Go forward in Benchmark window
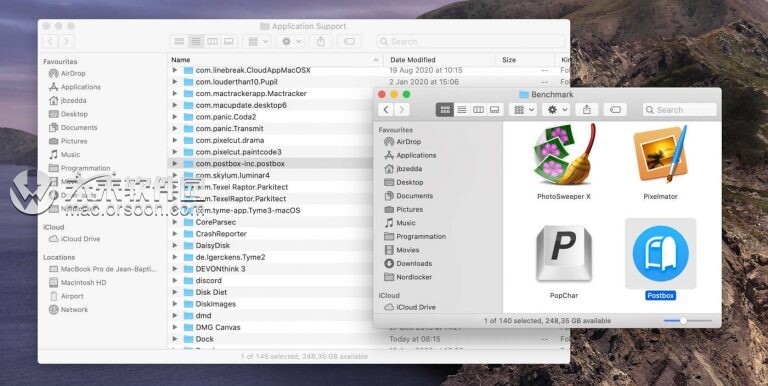 402,110
